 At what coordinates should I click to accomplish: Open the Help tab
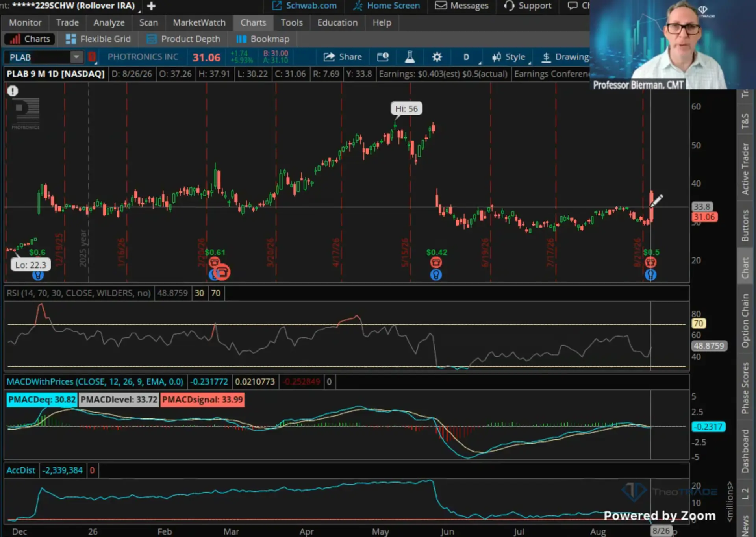(x=382, y=23)
